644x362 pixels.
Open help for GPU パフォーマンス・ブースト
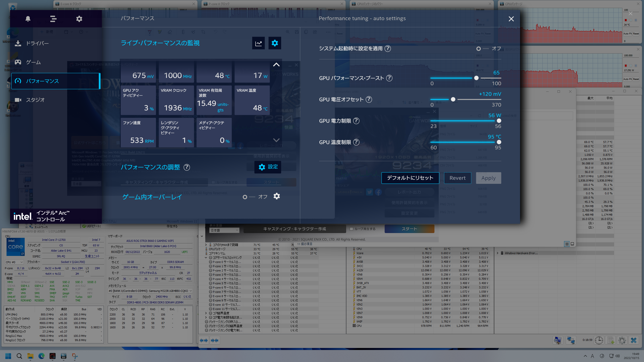(389, 78)
